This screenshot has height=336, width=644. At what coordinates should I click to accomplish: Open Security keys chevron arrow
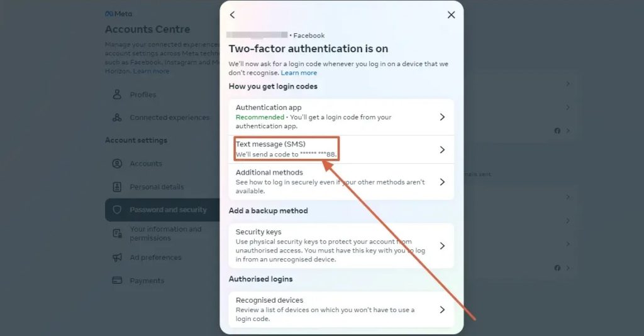(x=442, y=246)
